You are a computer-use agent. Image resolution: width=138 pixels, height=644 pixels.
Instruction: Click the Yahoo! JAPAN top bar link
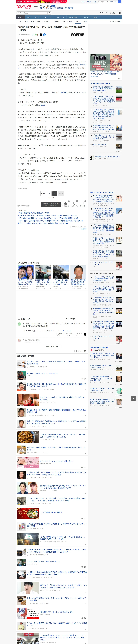(86, 2)
